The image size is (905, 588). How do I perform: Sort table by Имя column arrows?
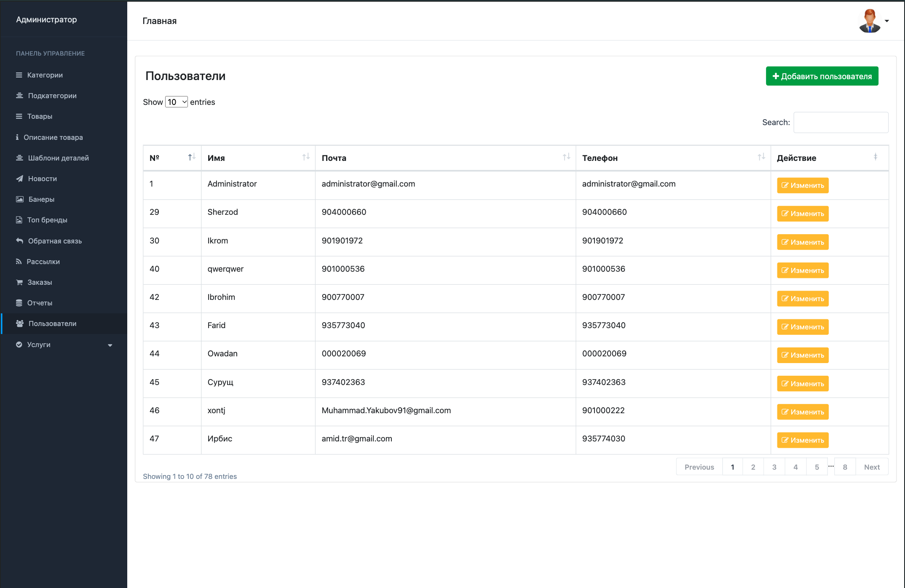click(306, 157)
